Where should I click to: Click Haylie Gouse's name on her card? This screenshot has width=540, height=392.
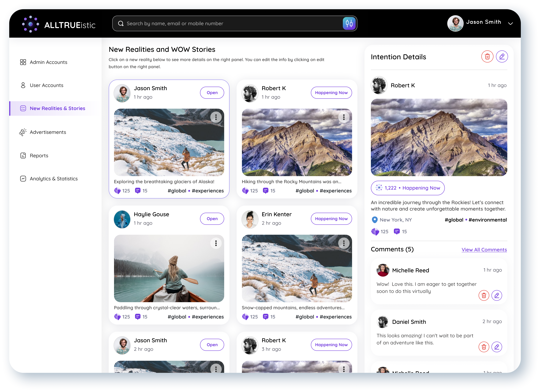151,214
